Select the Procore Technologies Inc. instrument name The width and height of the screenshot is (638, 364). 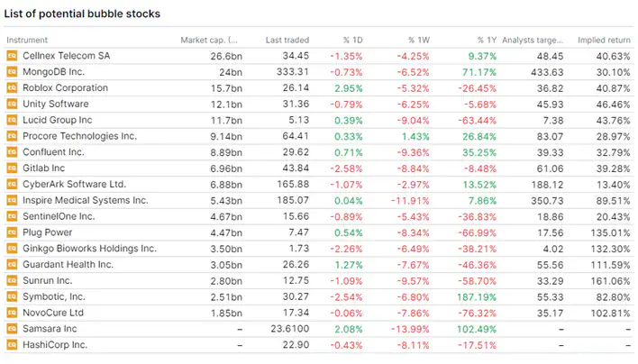pos(79,136)
